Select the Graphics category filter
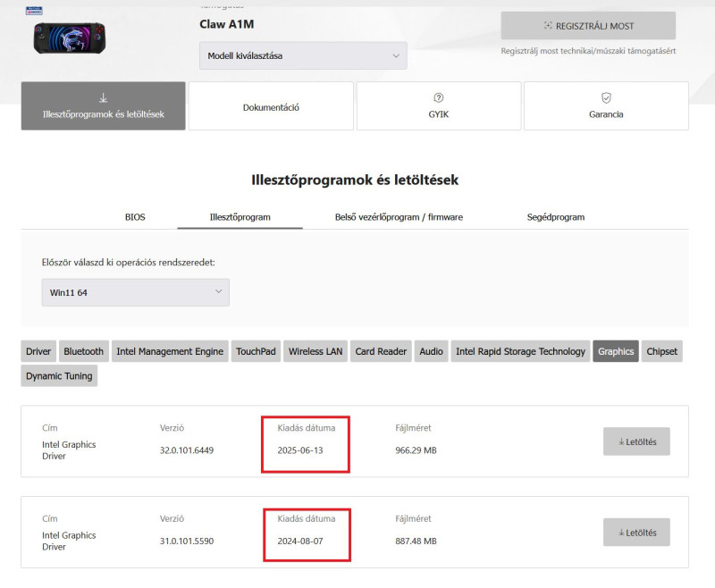 coord(616,351)
